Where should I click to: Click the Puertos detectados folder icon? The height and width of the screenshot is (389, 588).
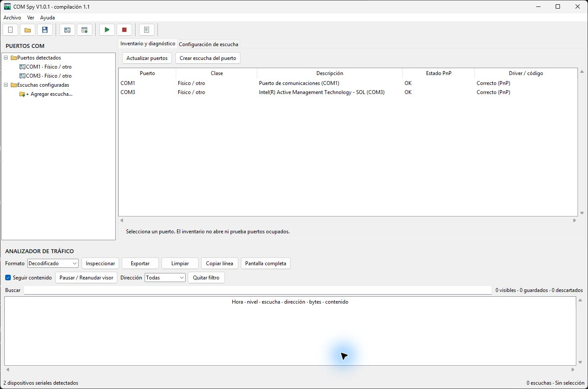(x=14, y=58)
